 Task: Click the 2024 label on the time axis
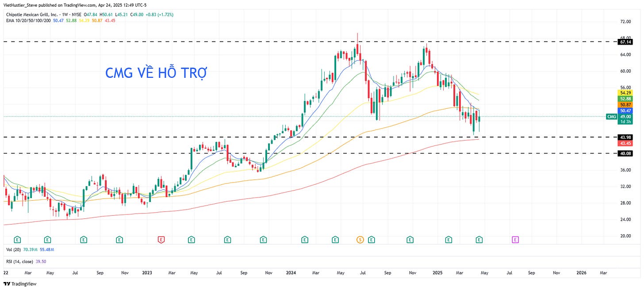[291, 273]
